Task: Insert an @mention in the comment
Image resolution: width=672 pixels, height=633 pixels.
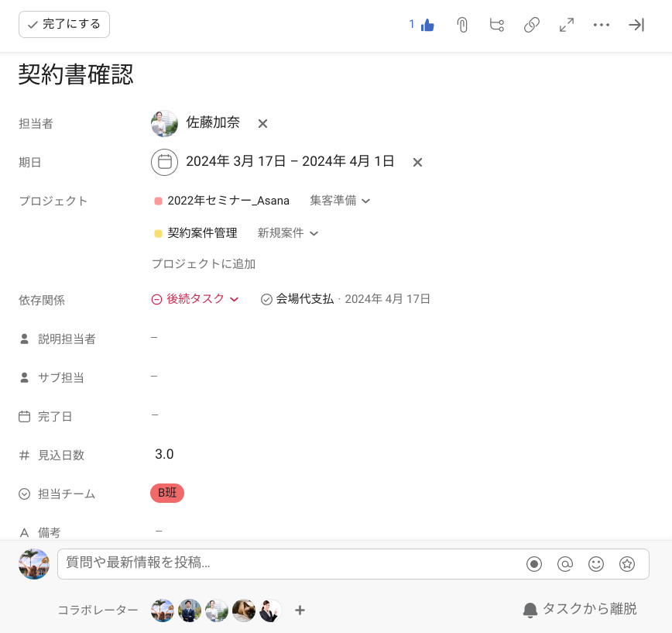Action: 565,564
